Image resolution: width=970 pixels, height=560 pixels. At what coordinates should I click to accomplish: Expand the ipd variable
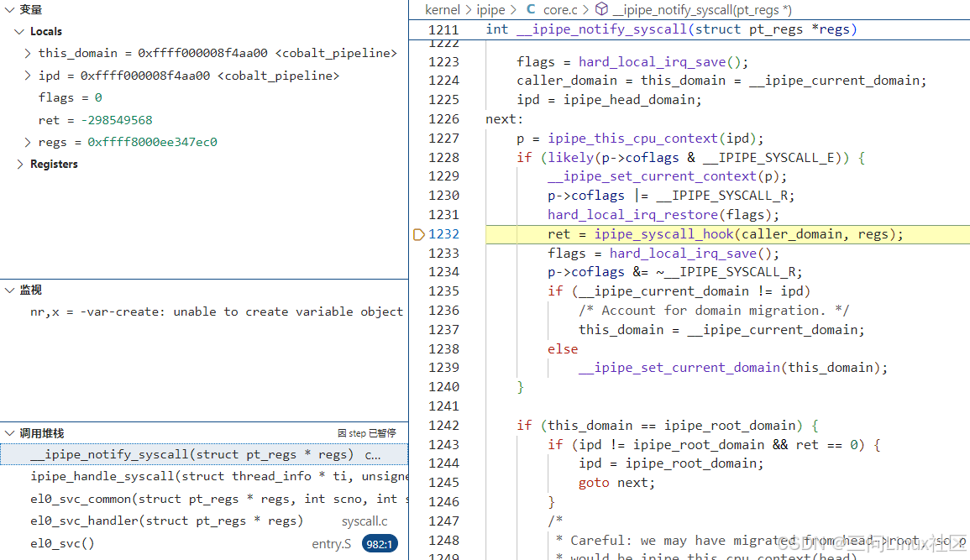(x=27, y=76)
